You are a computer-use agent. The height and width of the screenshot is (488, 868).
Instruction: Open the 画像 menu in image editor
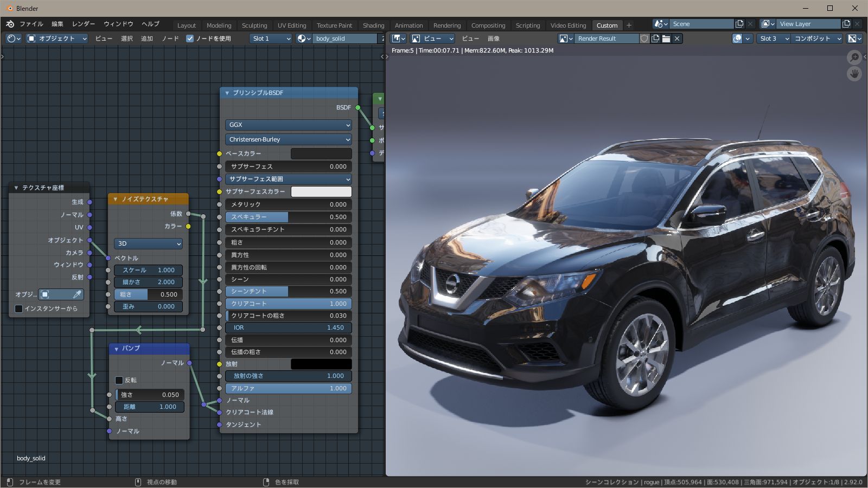point(493,38)
